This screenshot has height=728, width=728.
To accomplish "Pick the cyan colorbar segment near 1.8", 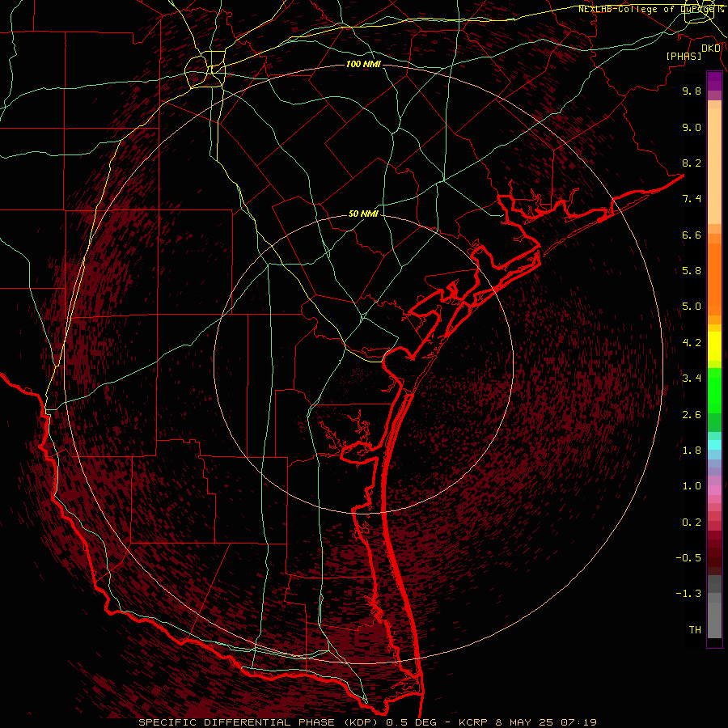I will pyautogui.click(x=714, y=445).
